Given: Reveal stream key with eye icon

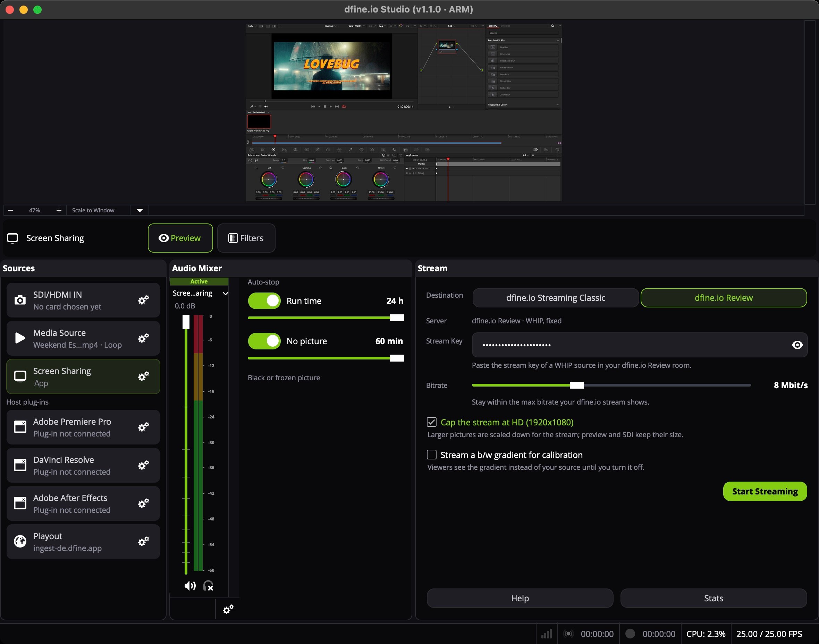Looking at the screenshot, I should (x=797, y=345).
